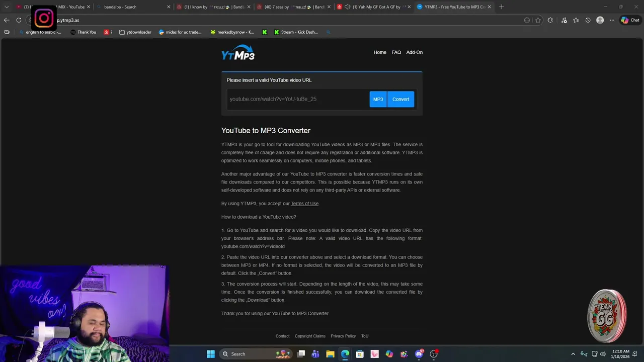This screenshot has height=362, width=644.
Task: Open Copilot app from taskbar
Action: (389, 354)
